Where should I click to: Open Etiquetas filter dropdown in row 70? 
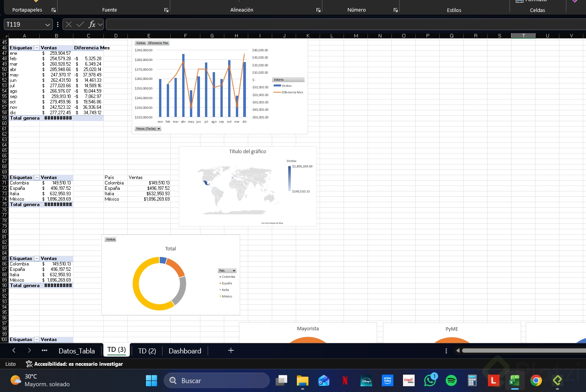37,177
